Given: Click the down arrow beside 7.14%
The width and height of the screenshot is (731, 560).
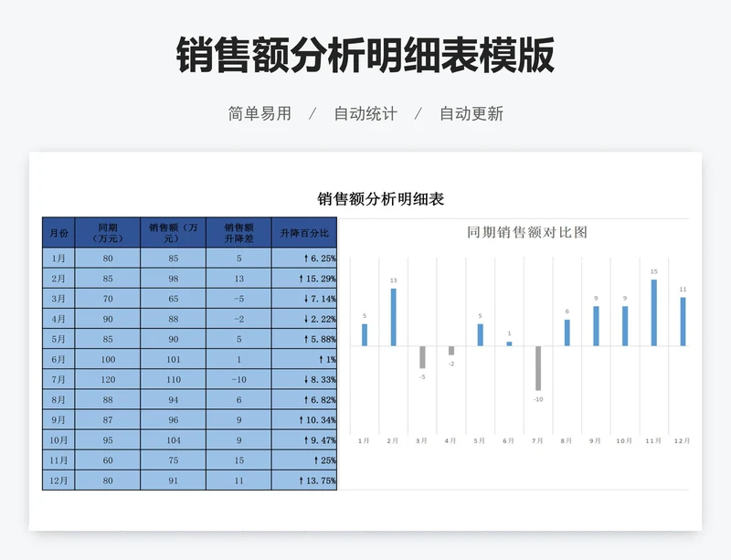Looking at the screenshot, I should [306, 299].
